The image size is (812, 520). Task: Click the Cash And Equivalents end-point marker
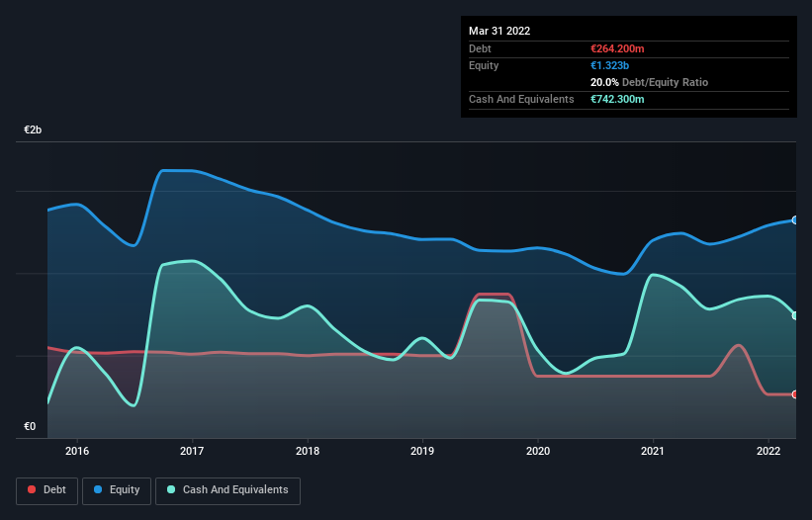click(795, 315)
